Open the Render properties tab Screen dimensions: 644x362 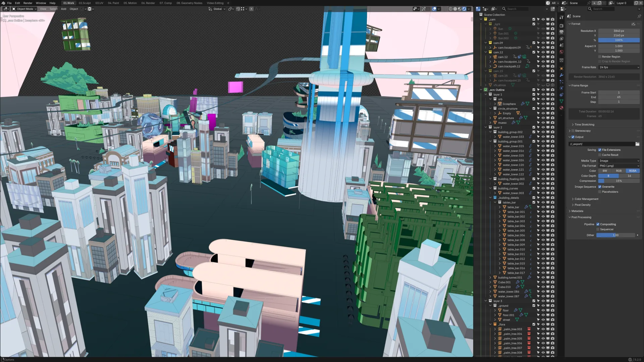pos(561,25)
